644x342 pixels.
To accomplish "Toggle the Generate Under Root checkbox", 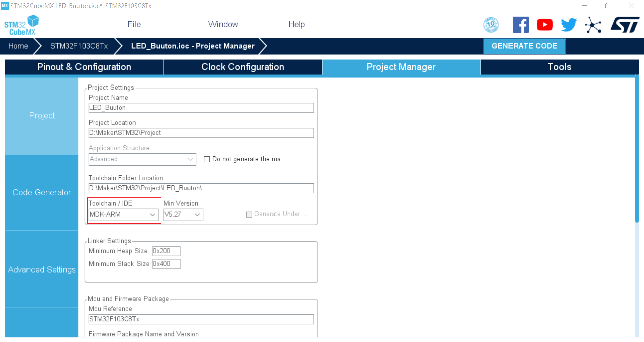I will pyautogui.click(x=249, y=214).
